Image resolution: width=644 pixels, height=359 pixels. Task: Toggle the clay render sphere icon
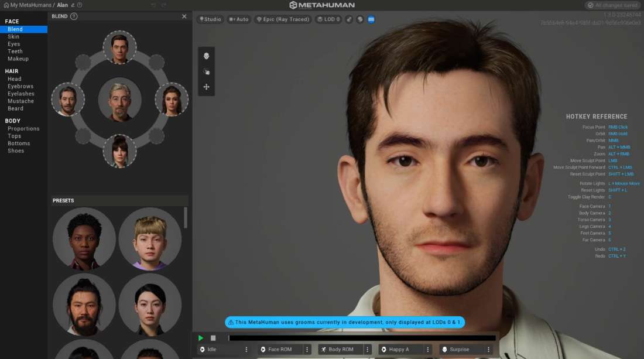(360, 19)
